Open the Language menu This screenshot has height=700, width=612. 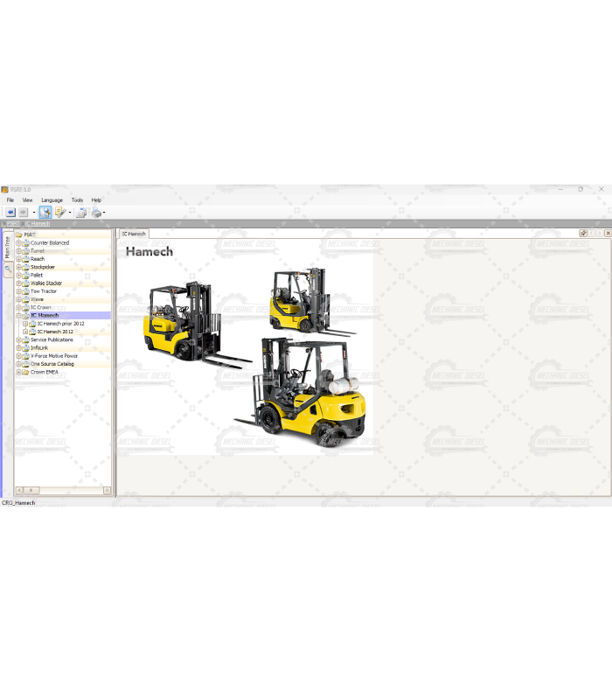[x=52, y=200]
